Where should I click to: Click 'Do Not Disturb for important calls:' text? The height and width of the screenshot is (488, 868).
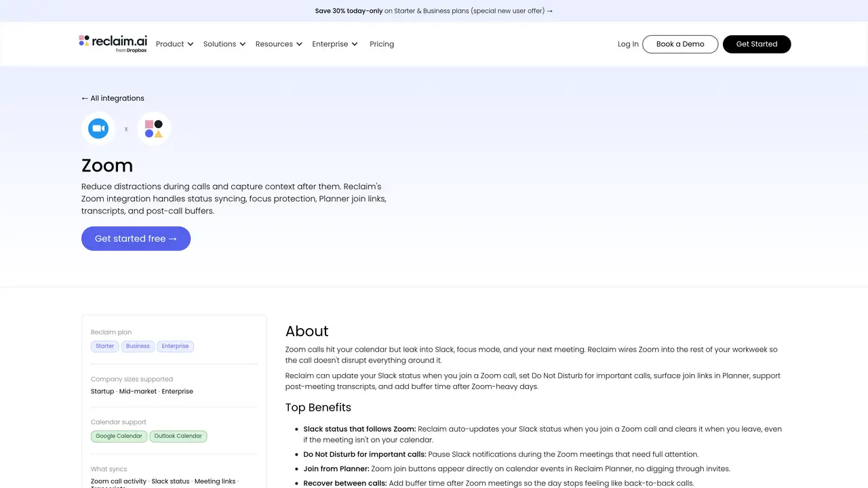[365, 454]
